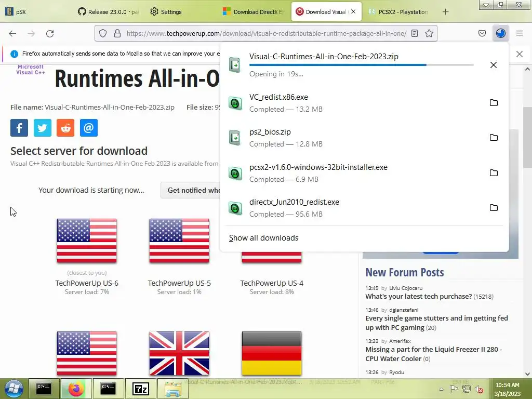
Task: Choose the German flag download server
Action: click(272, 353)
